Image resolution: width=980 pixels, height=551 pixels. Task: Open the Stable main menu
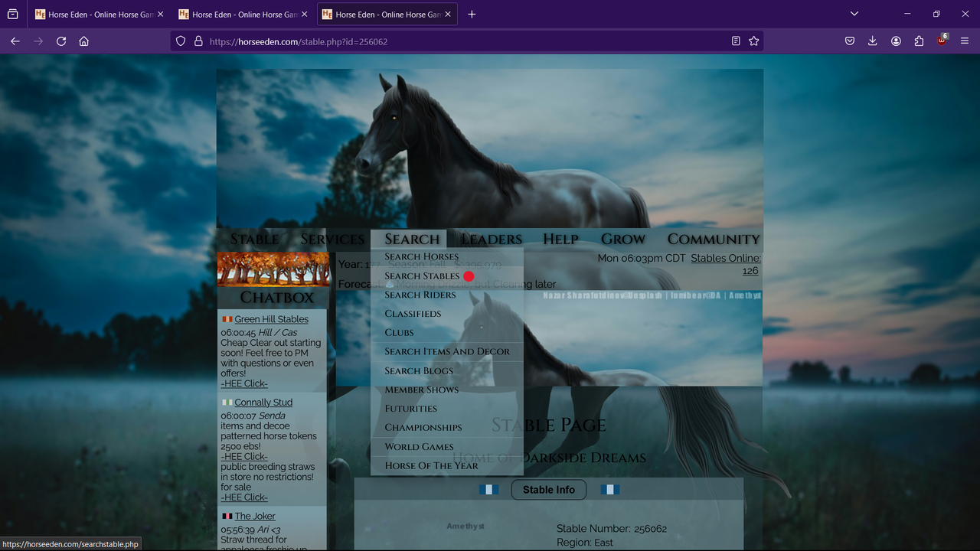click(x=255, y=239)
